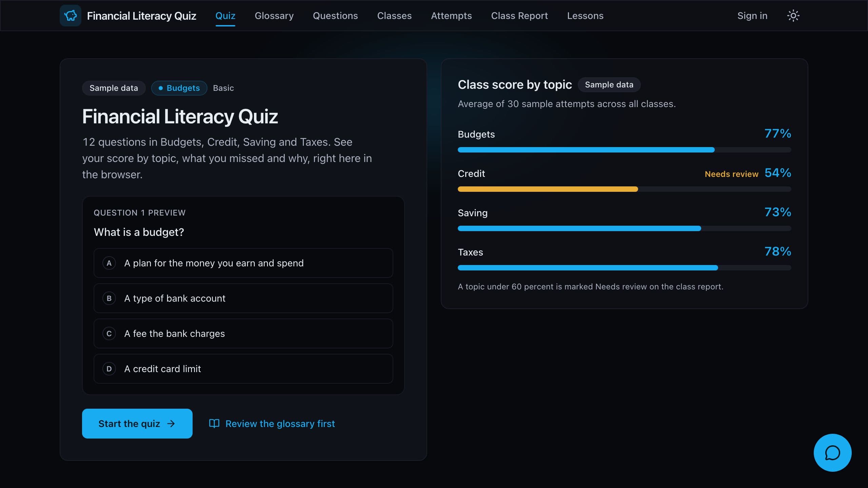The image size is (868, 488).
Task: Click the open book glossary icon
Action: pos(214,424)
